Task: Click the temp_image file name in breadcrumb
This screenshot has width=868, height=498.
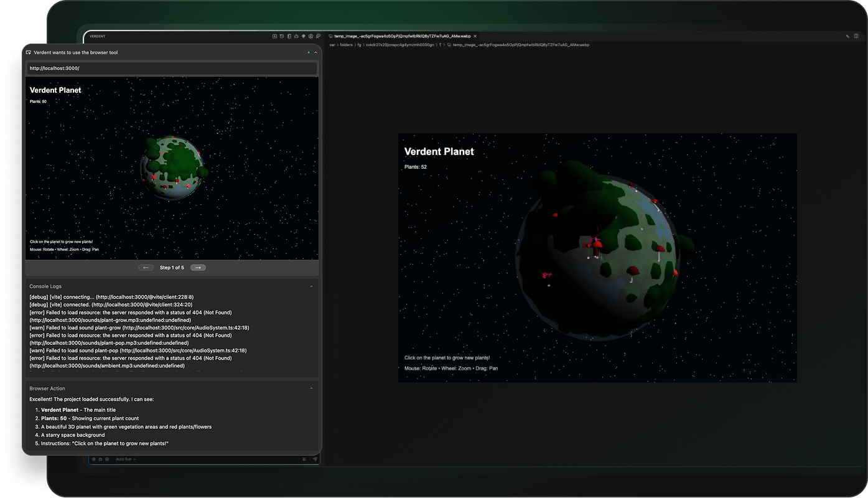Action: (x=521, y=45)
